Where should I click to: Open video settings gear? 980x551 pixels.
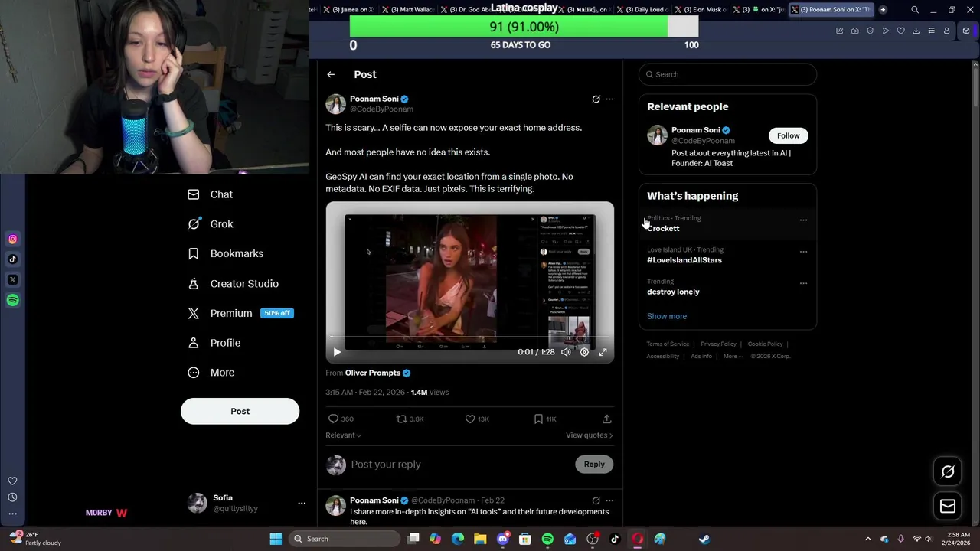[584, 352]
